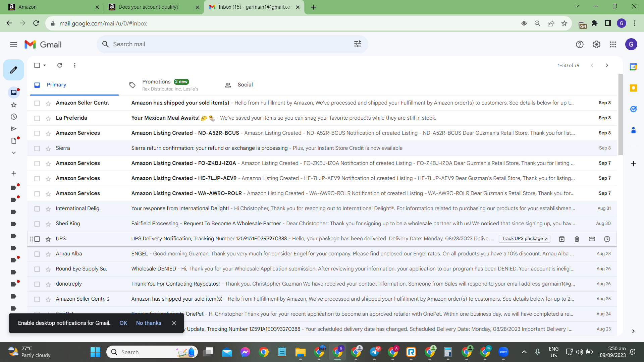Star the Round Eye Supply email
This screenshot has width=644, height=362.
pos(48,269)
